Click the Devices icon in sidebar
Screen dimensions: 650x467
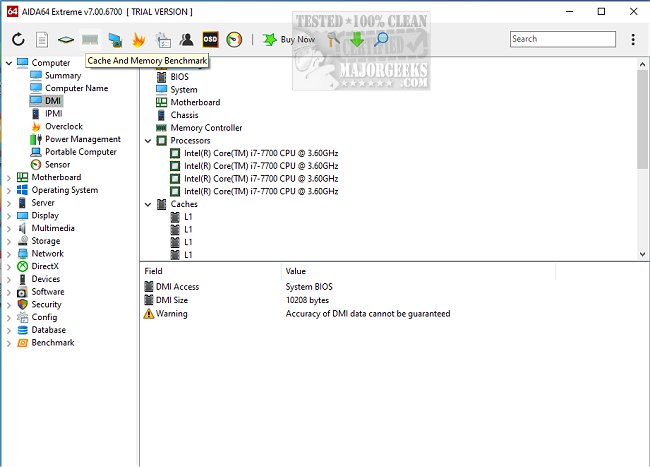(x=22, y=279)
